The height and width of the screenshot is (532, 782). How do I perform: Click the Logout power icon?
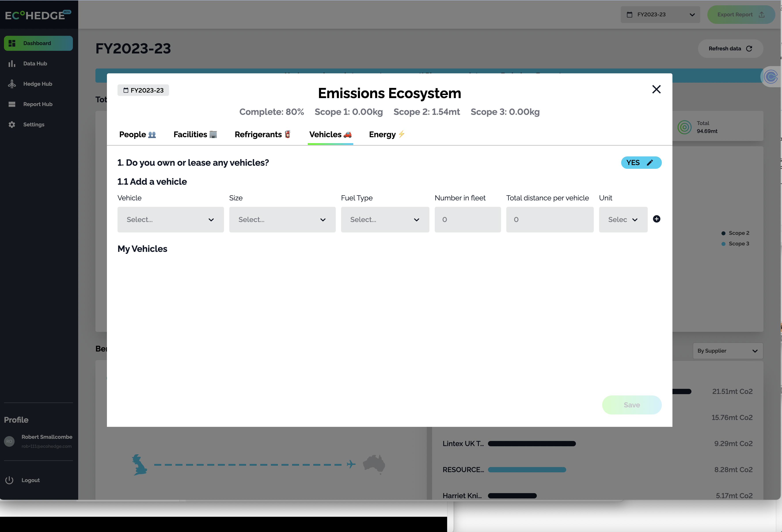(x=9, y=480)
